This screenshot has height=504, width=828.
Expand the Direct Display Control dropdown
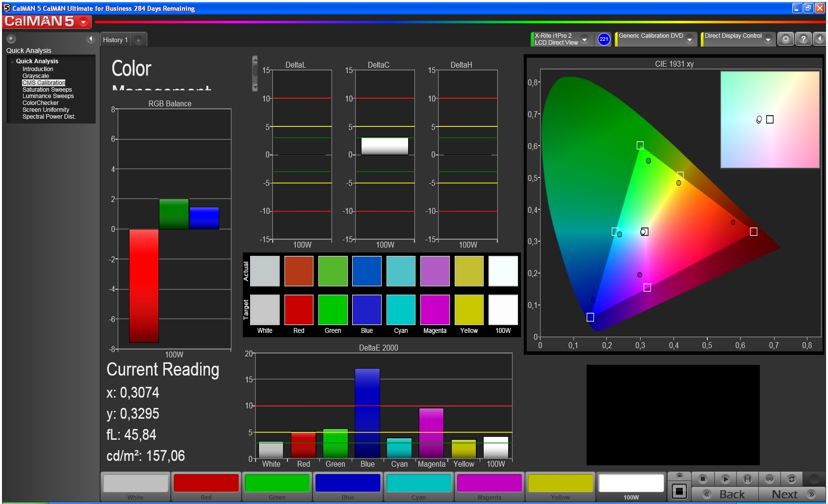pos(768,40)
